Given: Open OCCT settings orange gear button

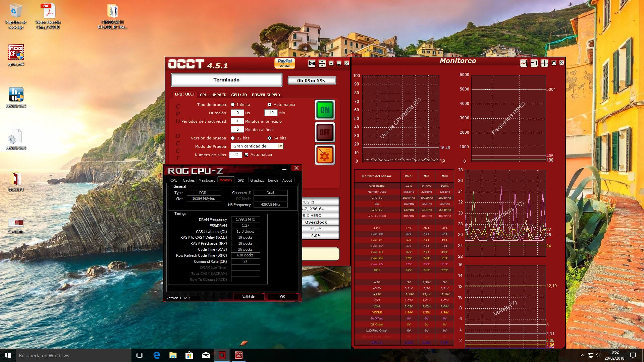Looking at the screenshot, I should (325, 155).
